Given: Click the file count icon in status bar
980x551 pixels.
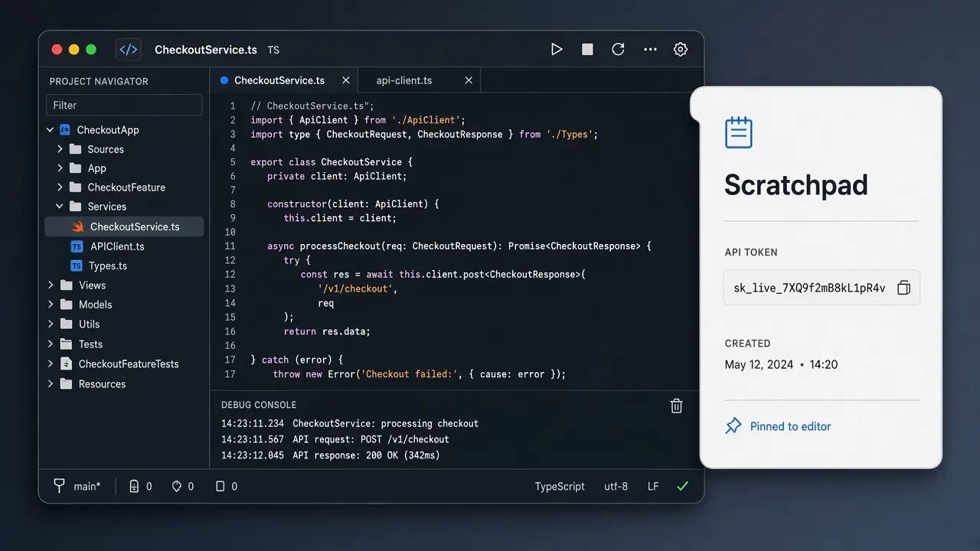Looking at the screenshot, I should click(x=135, y=486).
